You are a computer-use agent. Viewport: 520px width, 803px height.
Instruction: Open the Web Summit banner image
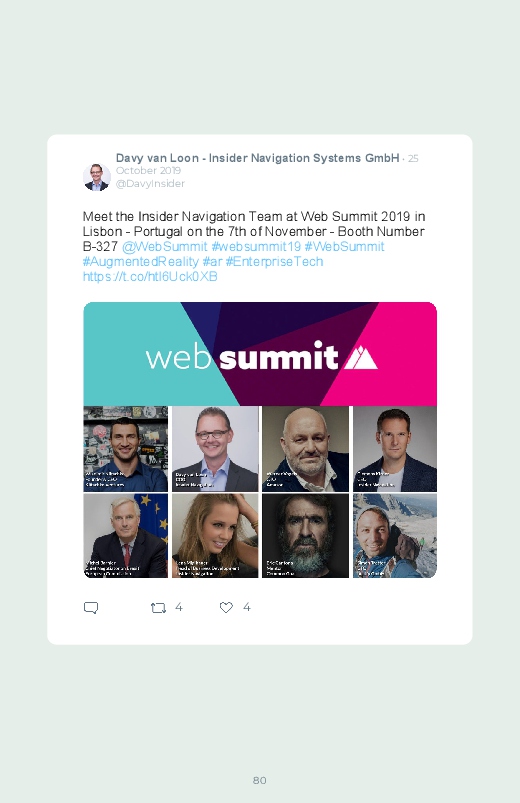[260, 354]
